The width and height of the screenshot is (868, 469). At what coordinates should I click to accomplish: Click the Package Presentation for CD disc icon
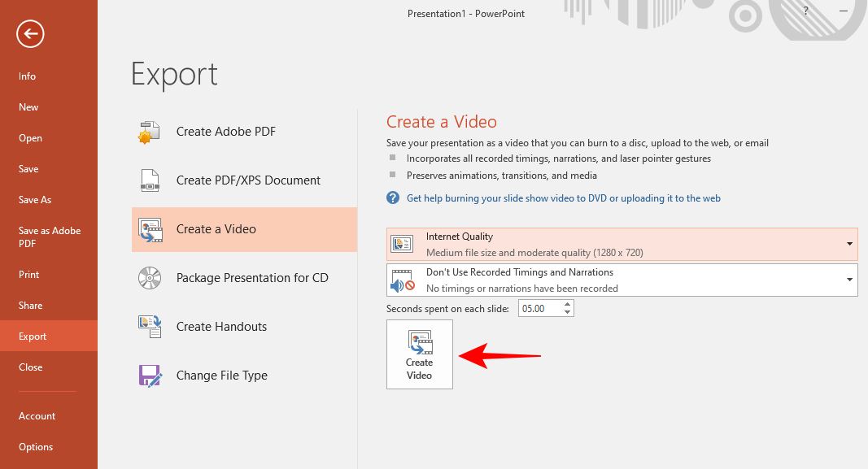pyautogui.click(x=150, y=277)
